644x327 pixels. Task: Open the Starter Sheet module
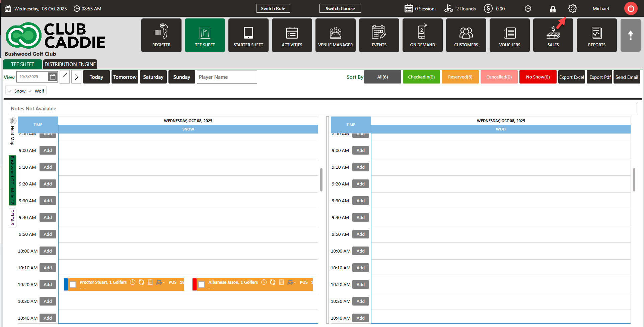[x=248, y=35]
